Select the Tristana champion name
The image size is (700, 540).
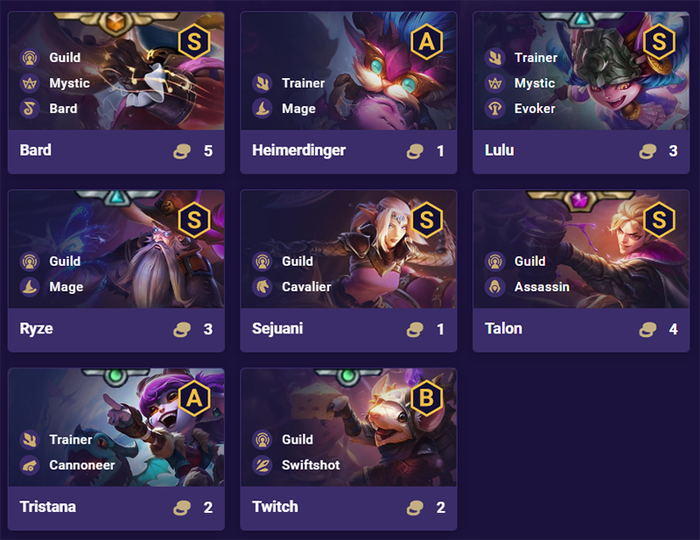coord(48,507)
